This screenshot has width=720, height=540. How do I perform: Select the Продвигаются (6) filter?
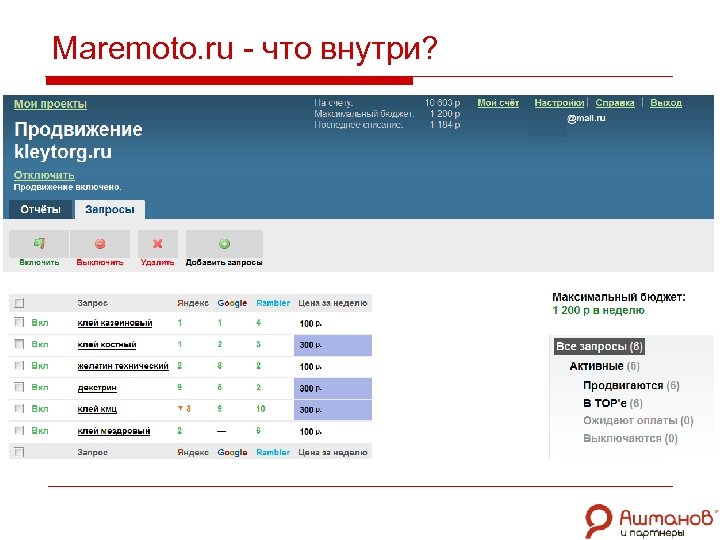(x=631, y=385)
